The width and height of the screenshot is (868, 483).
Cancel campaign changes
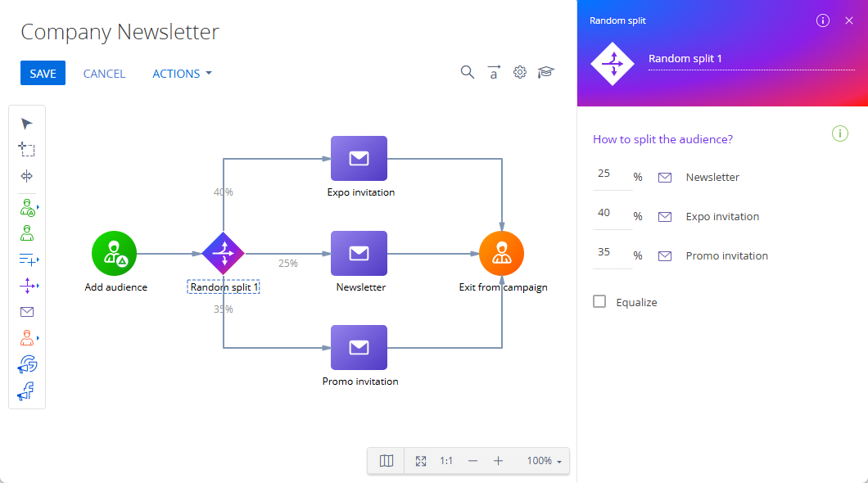tap(104, 74)
